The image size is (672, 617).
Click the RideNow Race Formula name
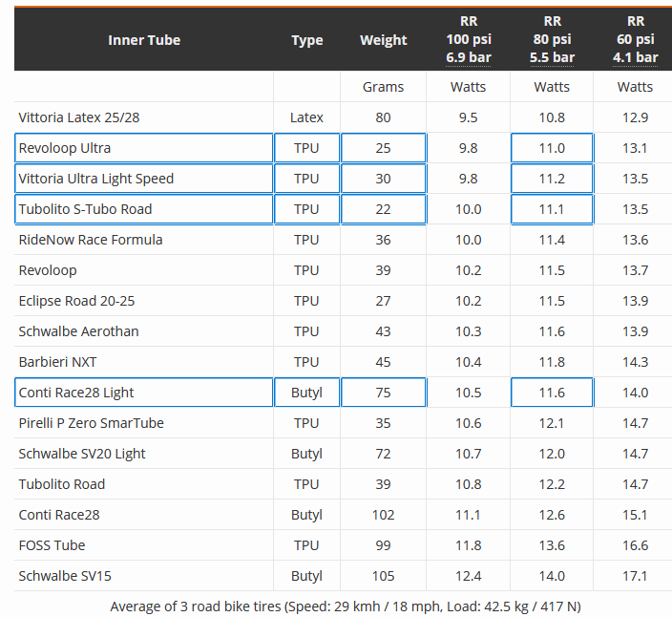(91, 240)
